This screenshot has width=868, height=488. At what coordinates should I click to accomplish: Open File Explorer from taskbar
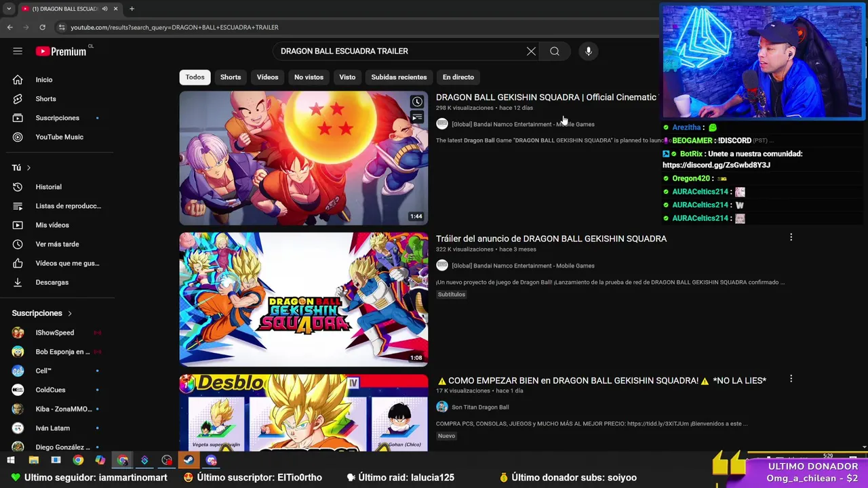pyautogui.click(x=33, y=460)
